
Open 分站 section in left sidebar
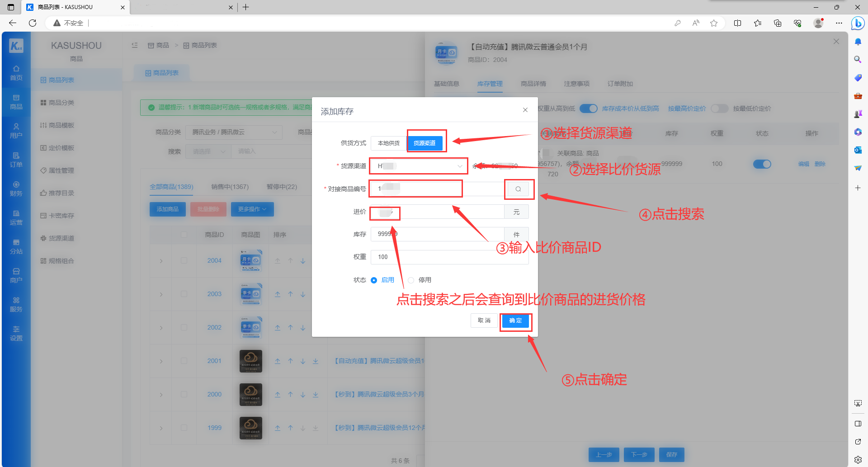point(16,247)
